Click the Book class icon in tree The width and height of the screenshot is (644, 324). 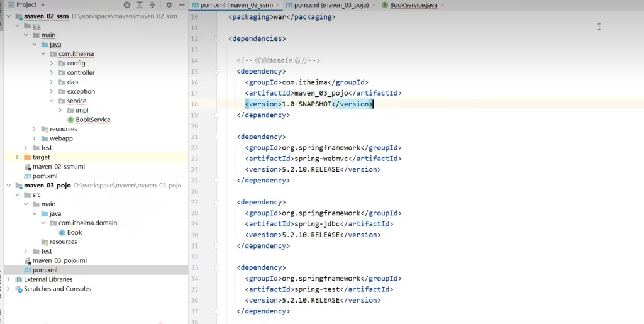coord(62,232)
